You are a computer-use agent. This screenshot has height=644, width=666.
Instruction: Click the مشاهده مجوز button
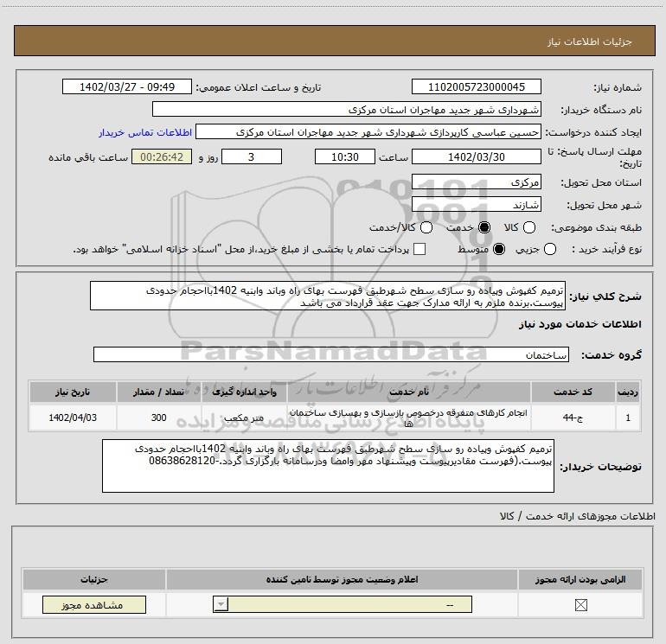94,605
